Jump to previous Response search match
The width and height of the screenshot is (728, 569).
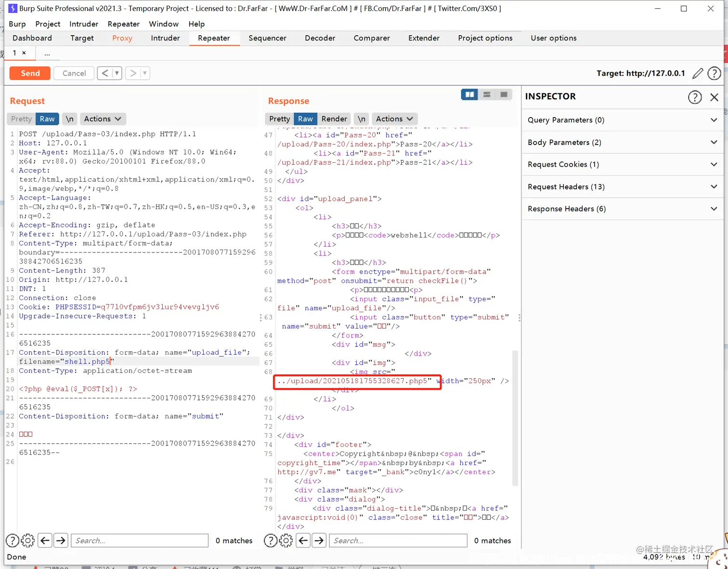303,541
